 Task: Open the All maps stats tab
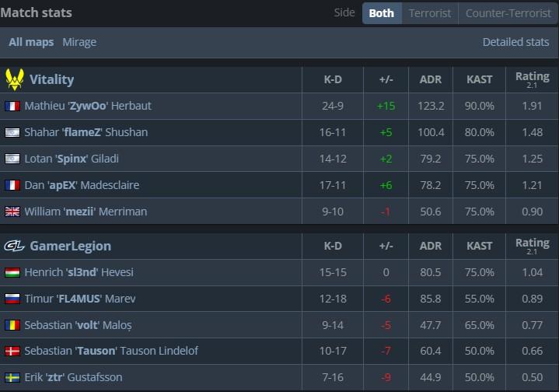[31, 42]
